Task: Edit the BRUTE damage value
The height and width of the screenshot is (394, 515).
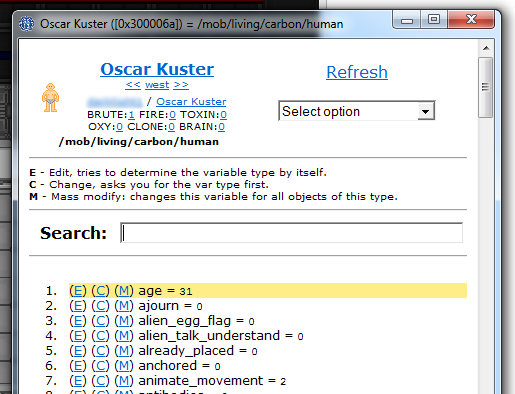Action: pyautogui.click(x=131, y=115)
